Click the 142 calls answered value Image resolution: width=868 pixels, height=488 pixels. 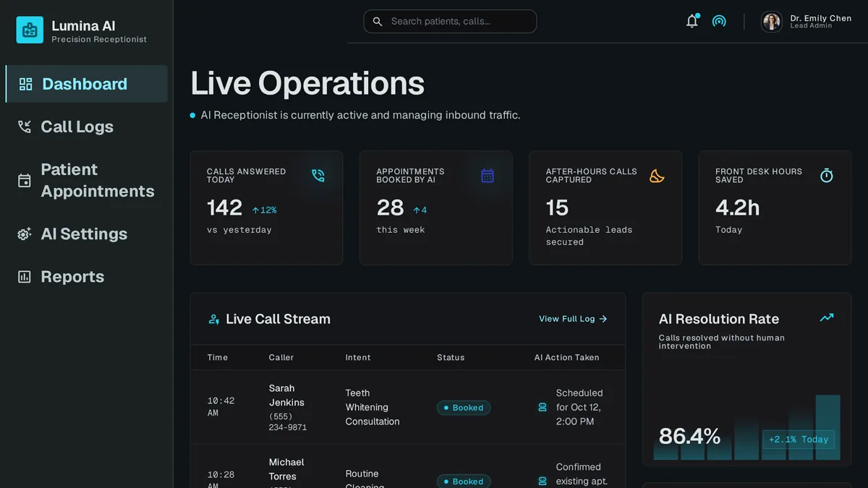click(x=224, y=208)
